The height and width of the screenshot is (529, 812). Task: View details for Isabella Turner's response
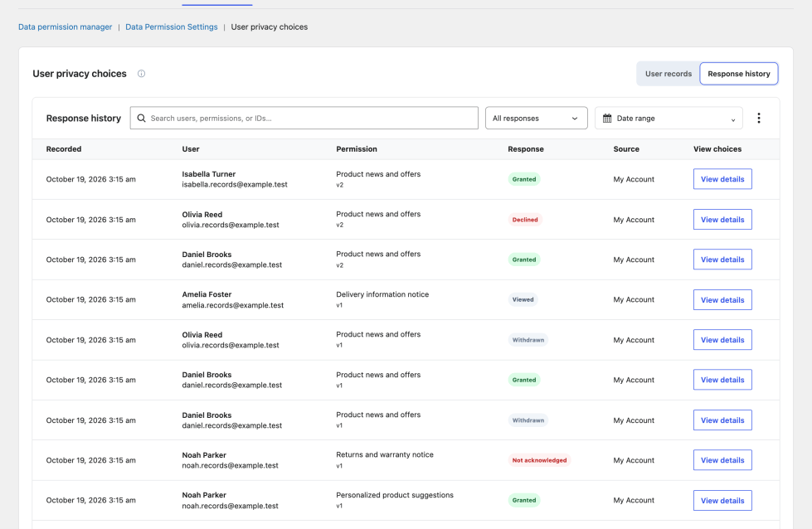(x=722, y=179)
